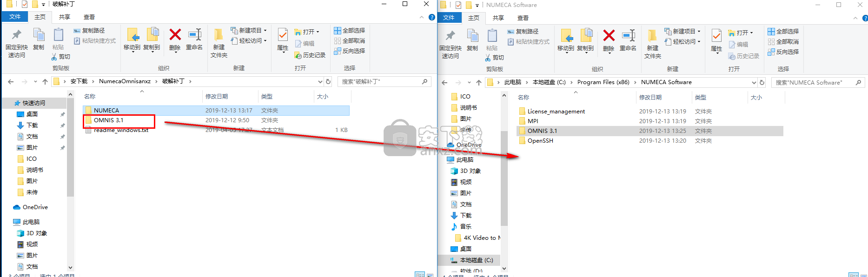
Task: Click 复制到 in left window ribbon
Action: 152,40
